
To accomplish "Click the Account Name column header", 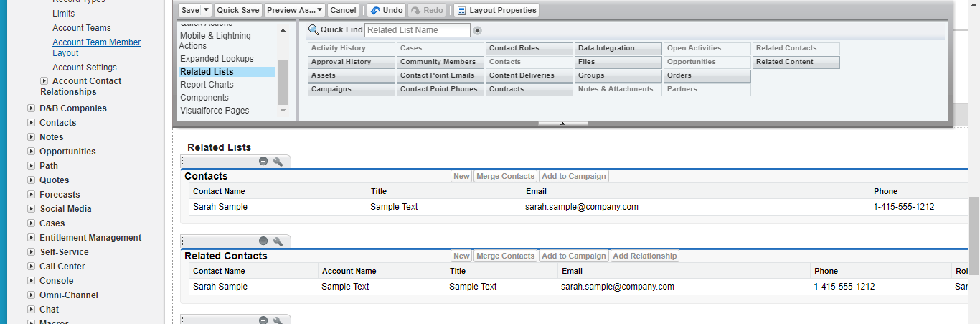I will pos(381,271).
